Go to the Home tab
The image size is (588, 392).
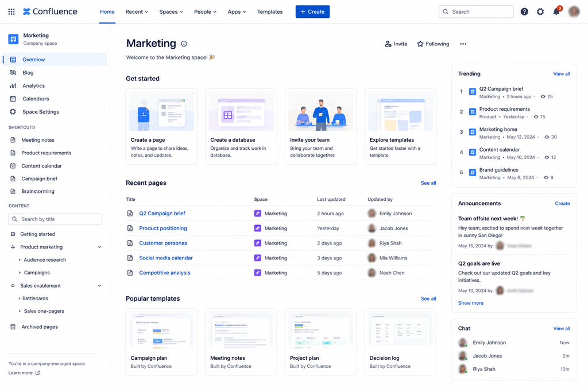point(107,11)
